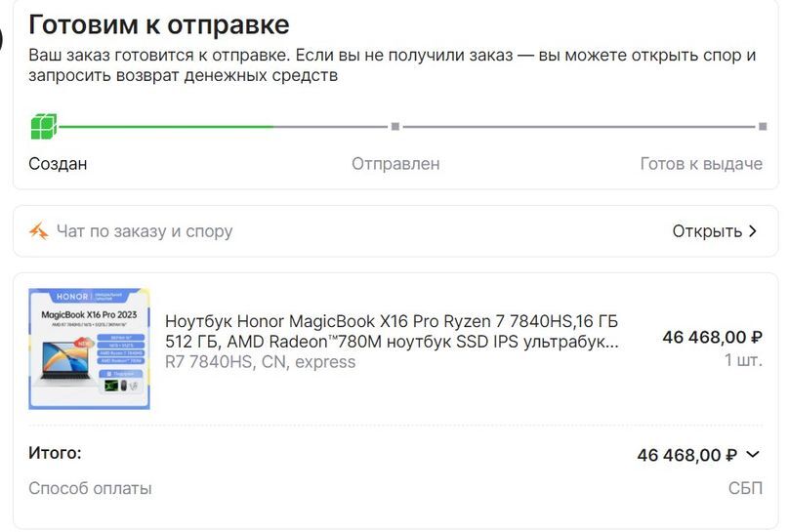Click the quantity text 1 шт.

click(743, 360)
